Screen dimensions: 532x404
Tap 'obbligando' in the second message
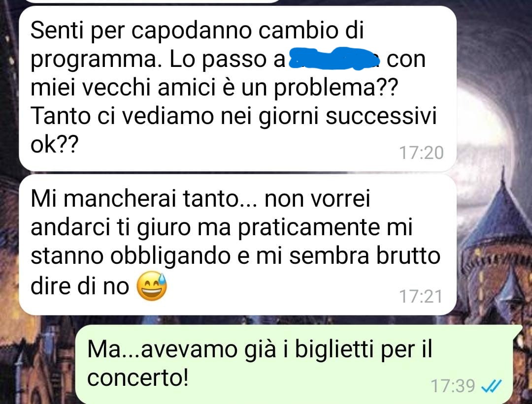[x=170, y=257]
